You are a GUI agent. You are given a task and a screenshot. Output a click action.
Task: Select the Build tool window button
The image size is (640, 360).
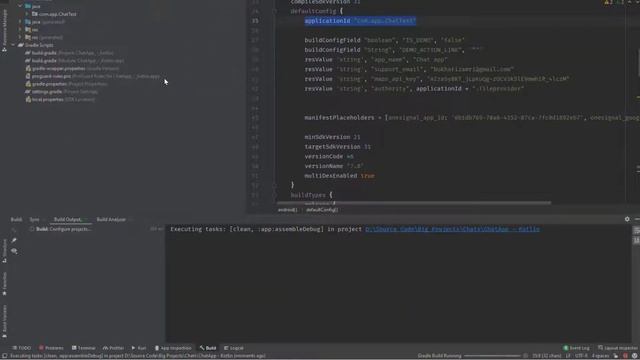208,348
